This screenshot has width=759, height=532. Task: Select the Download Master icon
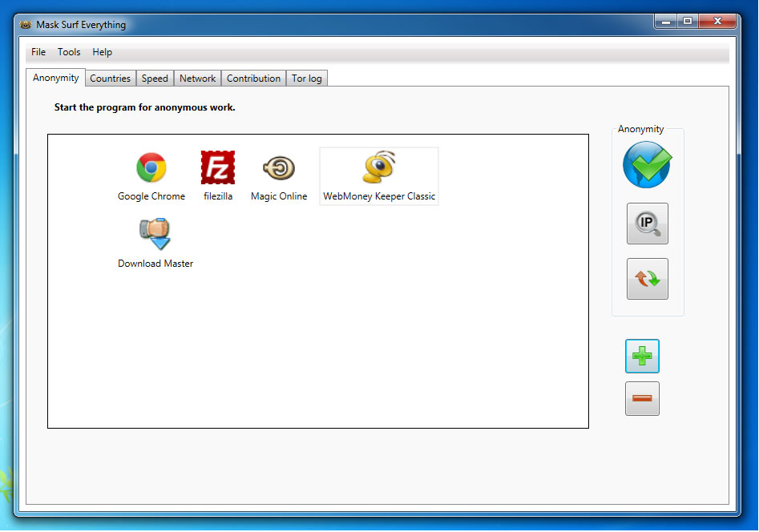point(155,234)
